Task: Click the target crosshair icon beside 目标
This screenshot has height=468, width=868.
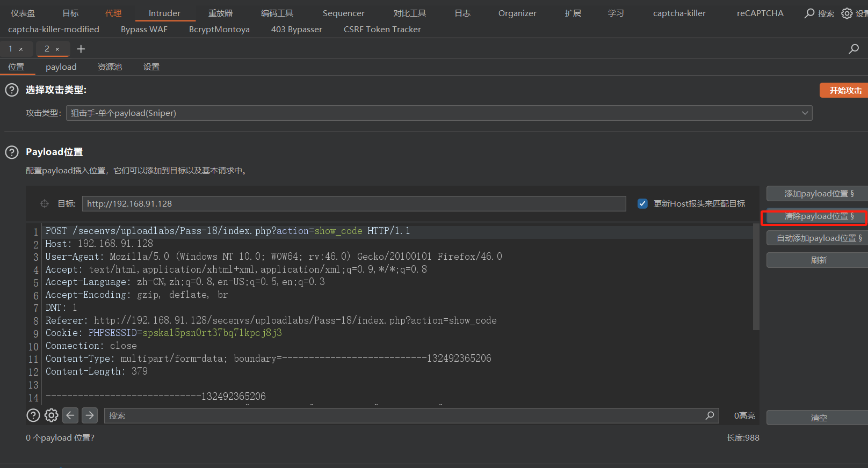Action: [x=45, y=203]
